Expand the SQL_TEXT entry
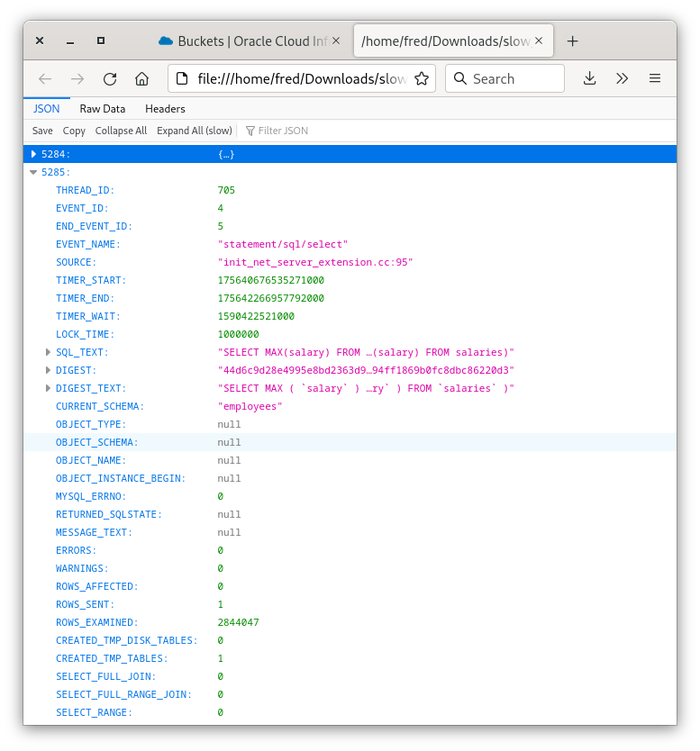Viewport: 700px width, 751px height. 49,352
